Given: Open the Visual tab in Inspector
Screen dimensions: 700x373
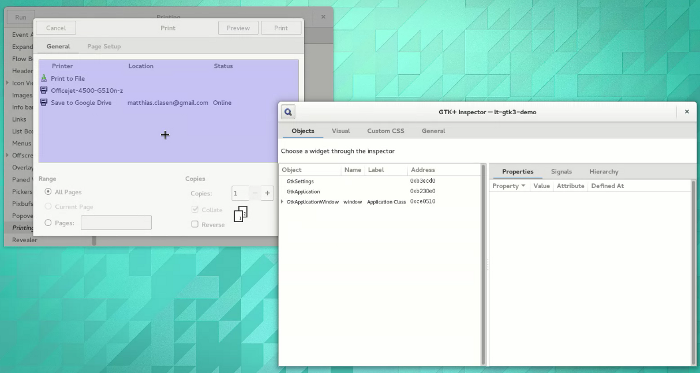Looking at the screenshot, I should click(341, 131).
